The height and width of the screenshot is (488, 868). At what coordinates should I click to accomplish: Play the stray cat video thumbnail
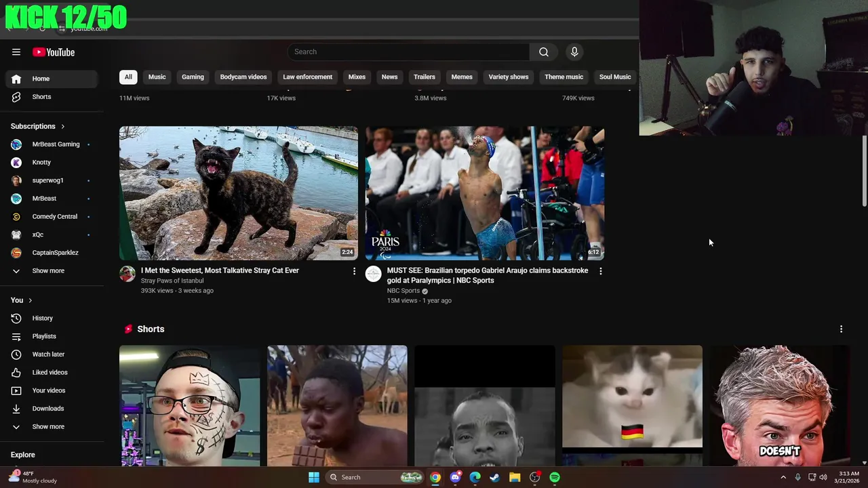point(239,193)
